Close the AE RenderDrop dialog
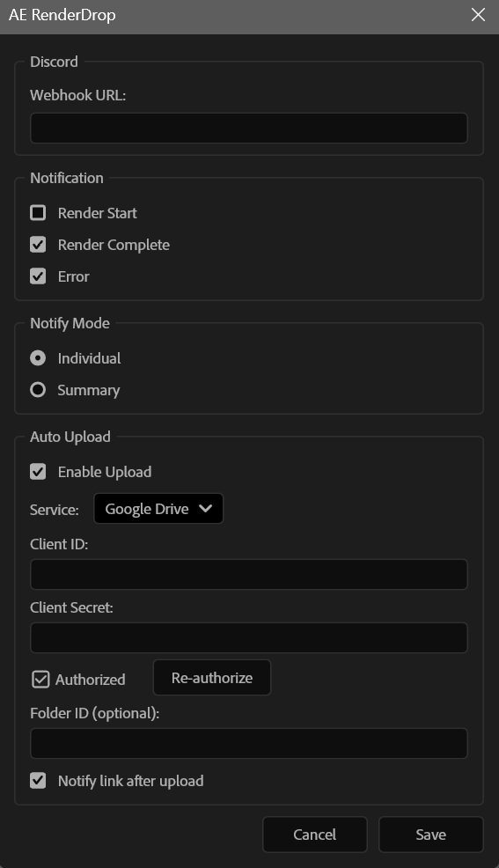Screen dimensions: 499x868 point(478,15)
